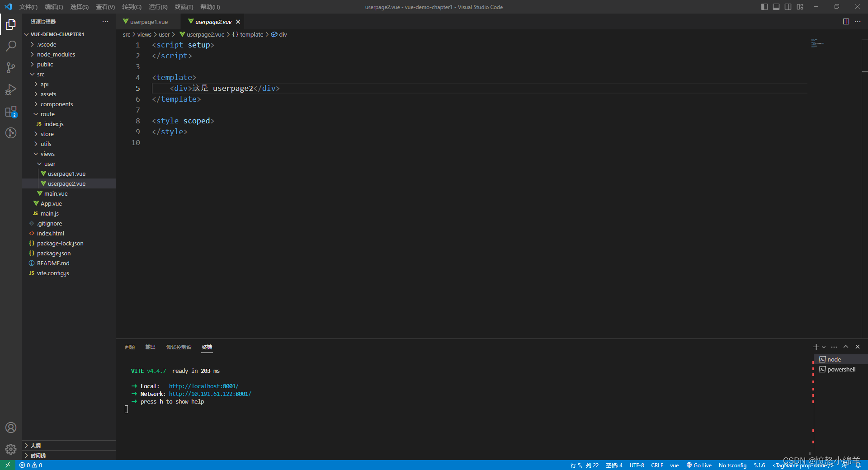Expand the public folder

69,64
